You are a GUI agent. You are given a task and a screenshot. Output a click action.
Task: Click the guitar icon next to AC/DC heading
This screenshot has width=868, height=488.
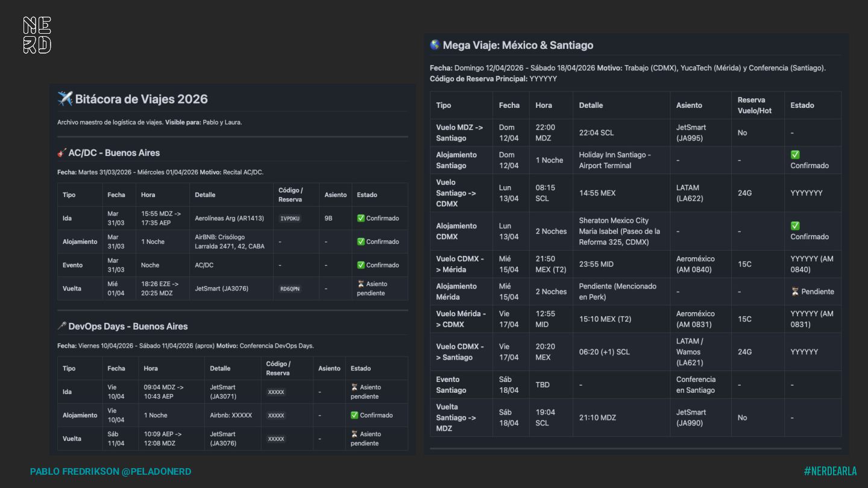61,152
